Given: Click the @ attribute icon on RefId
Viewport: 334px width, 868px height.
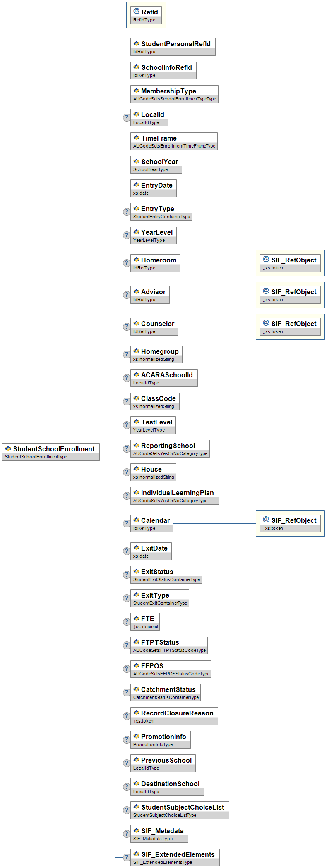Looking at the screenshot, I should pyautogui.click(x=137, y=11).
